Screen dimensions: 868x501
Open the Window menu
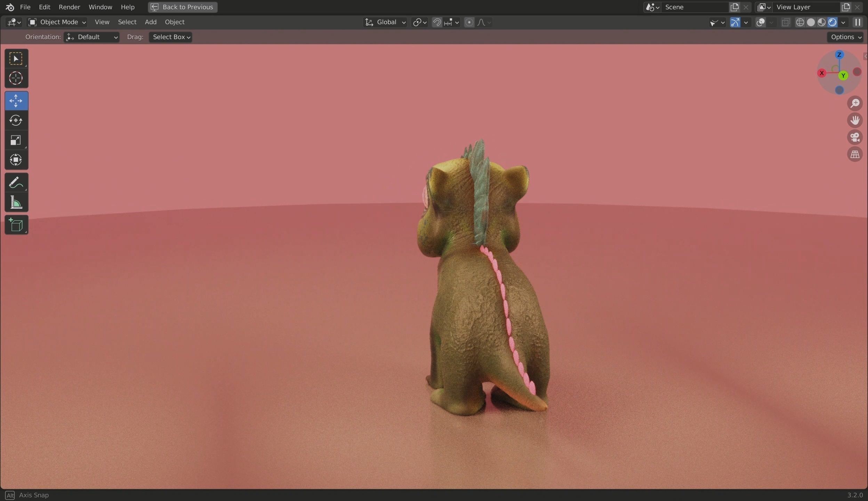[x=100, y=7]
